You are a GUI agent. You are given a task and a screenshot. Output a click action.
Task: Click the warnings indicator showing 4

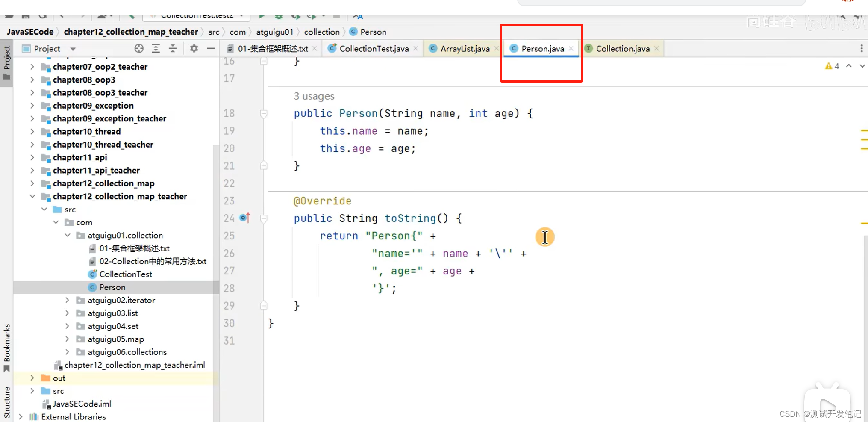click(832, 66)
